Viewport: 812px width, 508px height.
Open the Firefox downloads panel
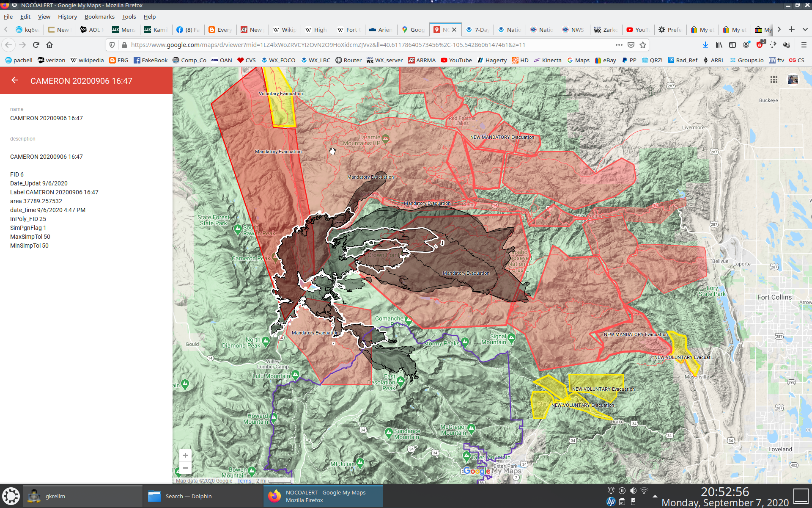(x=705, y=45)
